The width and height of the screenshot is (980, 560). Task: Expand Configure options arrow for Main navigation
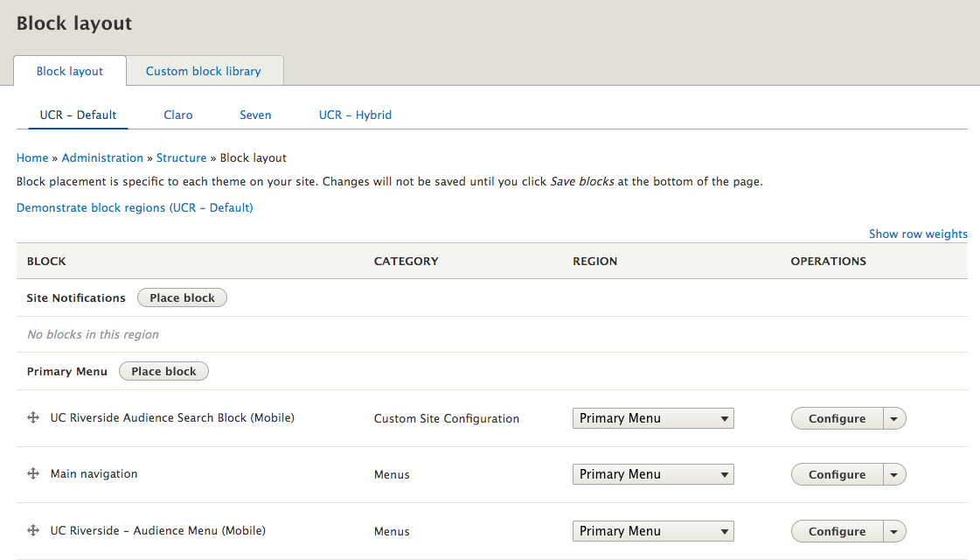coord(893,473)
